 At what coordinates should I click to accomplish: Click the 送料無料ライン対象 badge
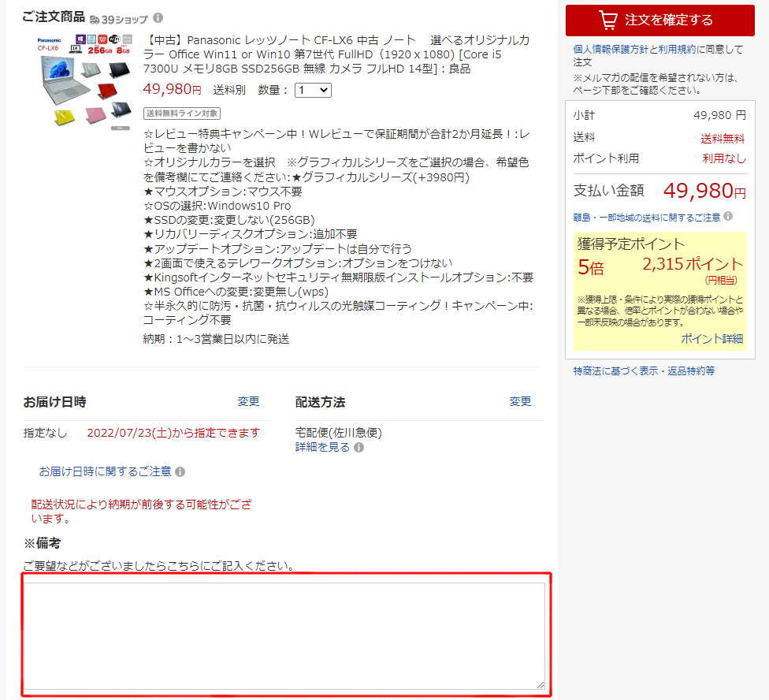(x=182, y=114)
